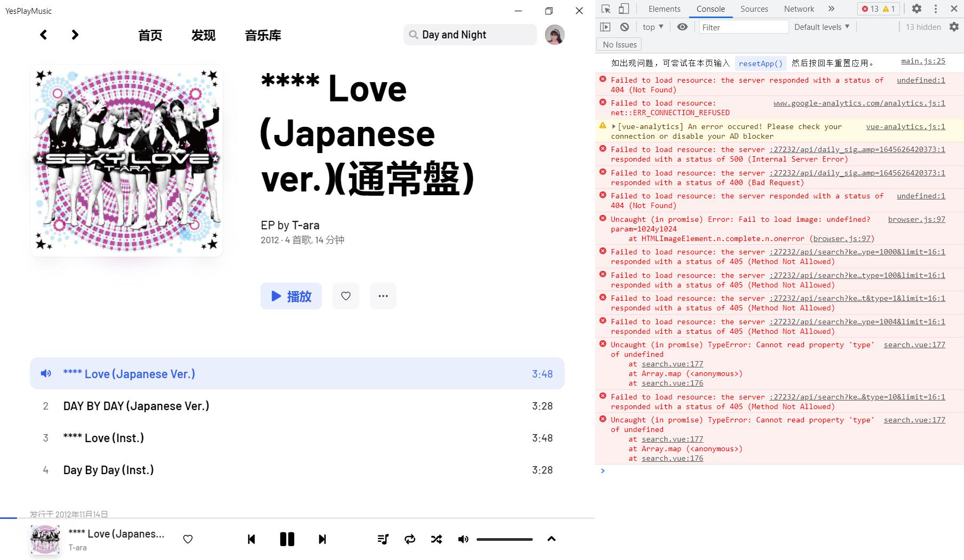The image size is (964, 560).
Task: Toggle shuffle playback
Action: click(437, 539)
